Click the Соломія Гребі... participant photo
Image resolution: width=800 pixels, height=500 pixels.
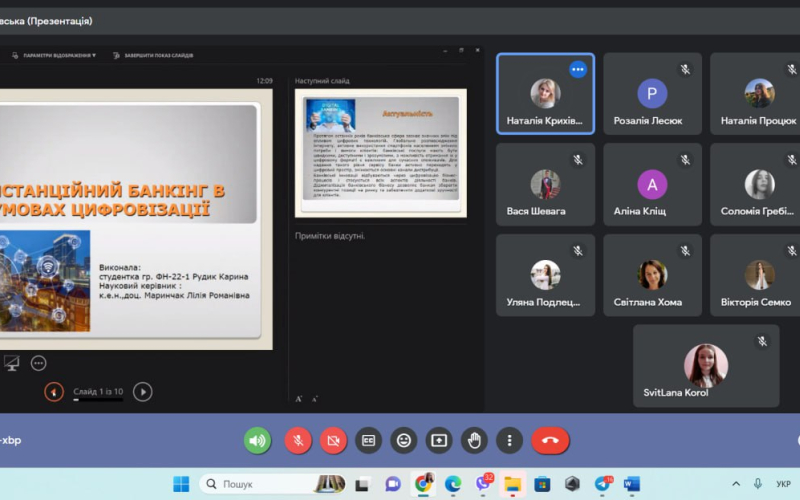[x=759, y=184]
